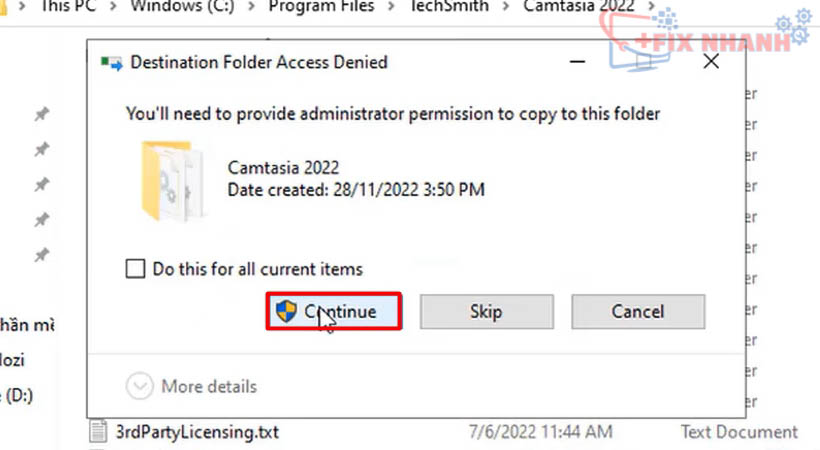Cancel the copy operation
Image resolution: width=820 pixels, height=450 pixels.
[638, 312]
